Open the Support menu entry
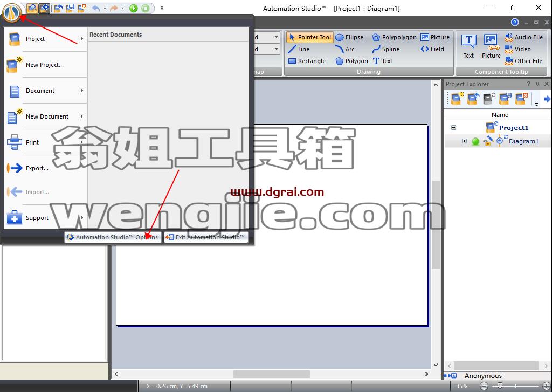Viewport: 552px width, 392px height. tap(45, 218)
